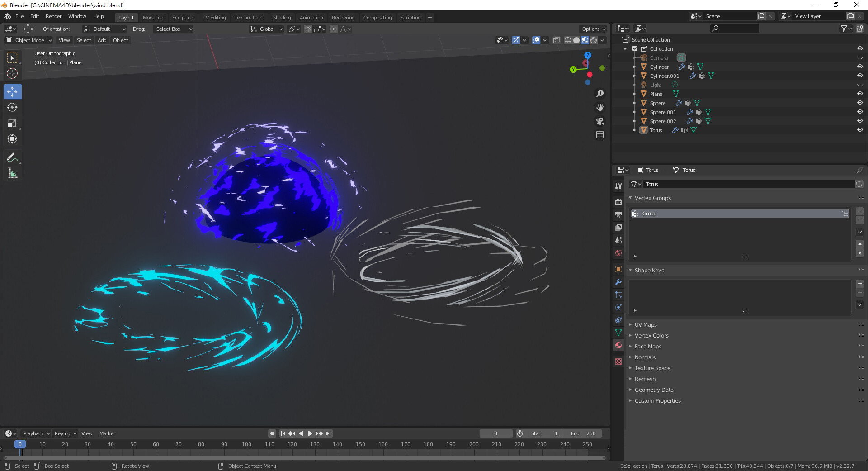Select the 3D Cursor tool
Image resolution: width=868 pixels, height=471 pixels.
(13, 73)
